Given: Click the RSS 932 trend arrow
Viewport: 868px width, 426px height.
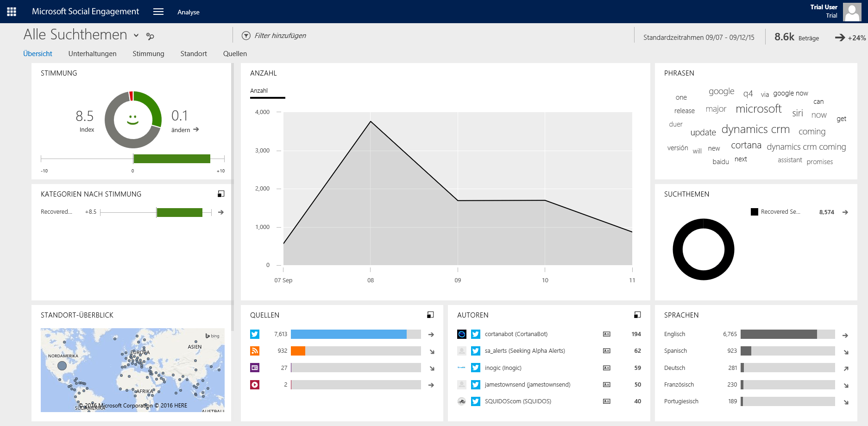Looking at the screenshot, I should pos(432,352).
